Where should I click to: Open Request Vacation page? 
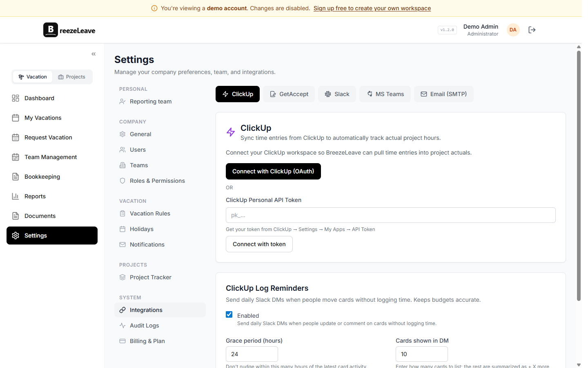52,137
